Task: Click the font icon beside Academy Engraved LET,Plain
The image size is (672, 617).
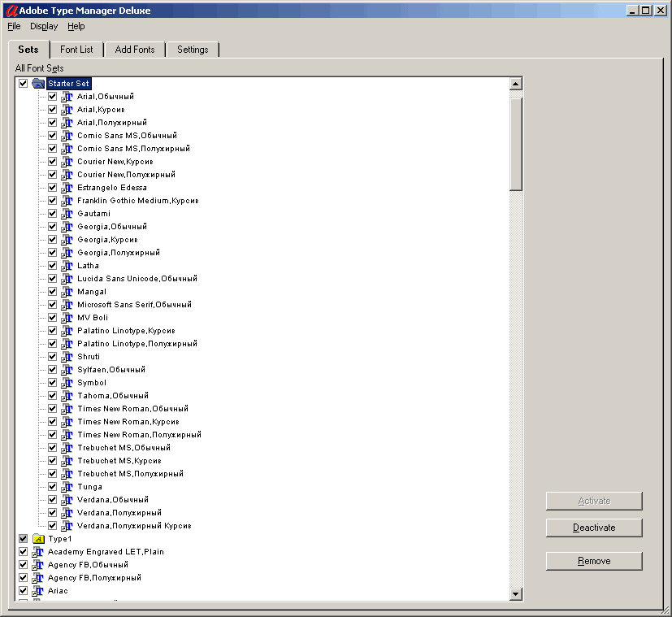Action: 37,552
